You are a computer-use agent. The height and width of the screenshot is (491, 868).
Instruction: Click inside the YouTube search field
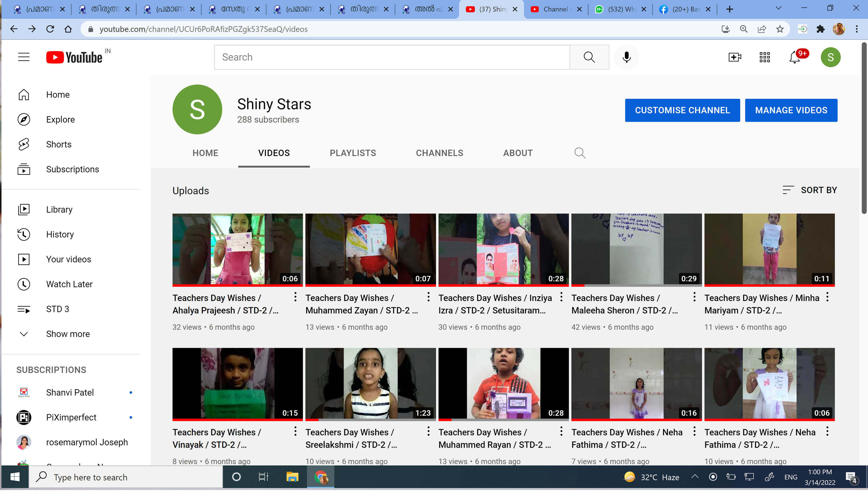[392, 57]
